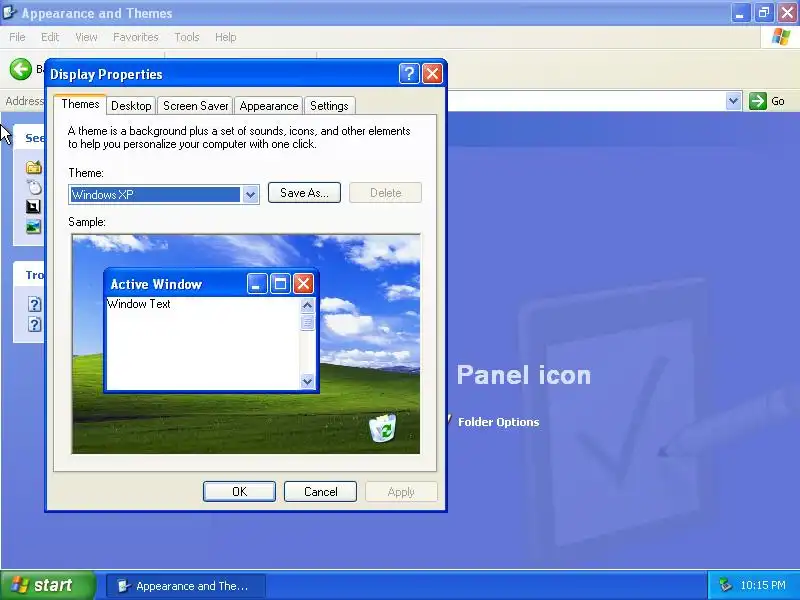Expand the Theme dropdown arrow

pyautogui.click(x=250, y=194)
